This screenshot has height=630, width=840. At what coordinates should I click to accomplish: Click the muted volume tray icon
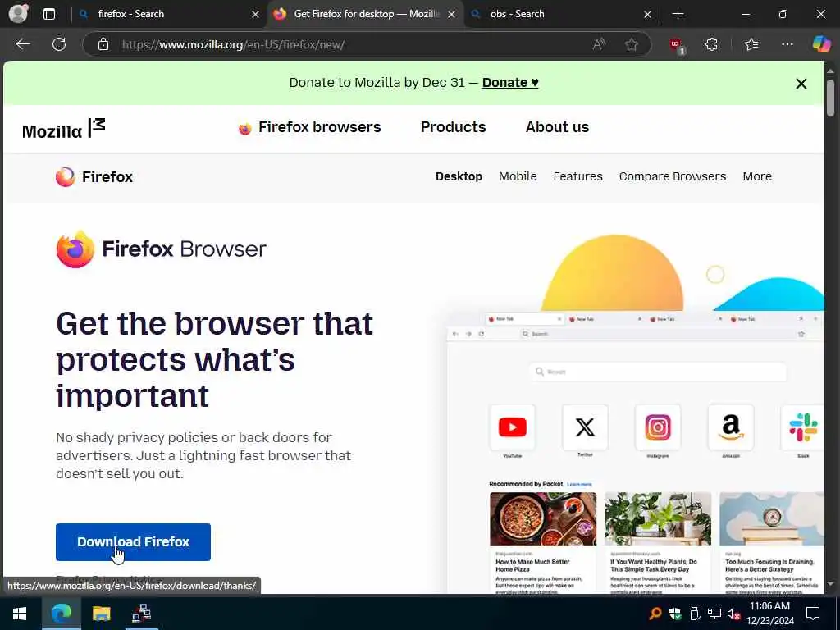[733, 614]
